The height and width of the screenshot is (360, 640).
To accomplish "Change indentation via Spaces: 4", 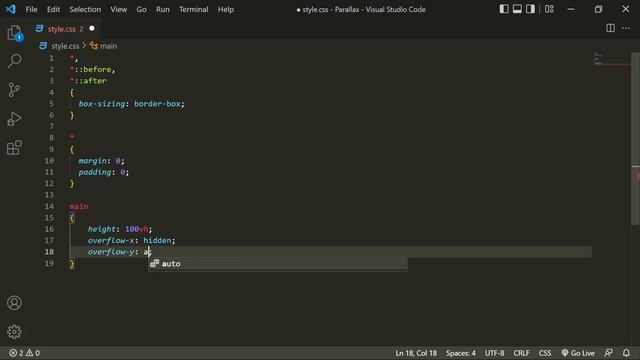I will point(460,353).
